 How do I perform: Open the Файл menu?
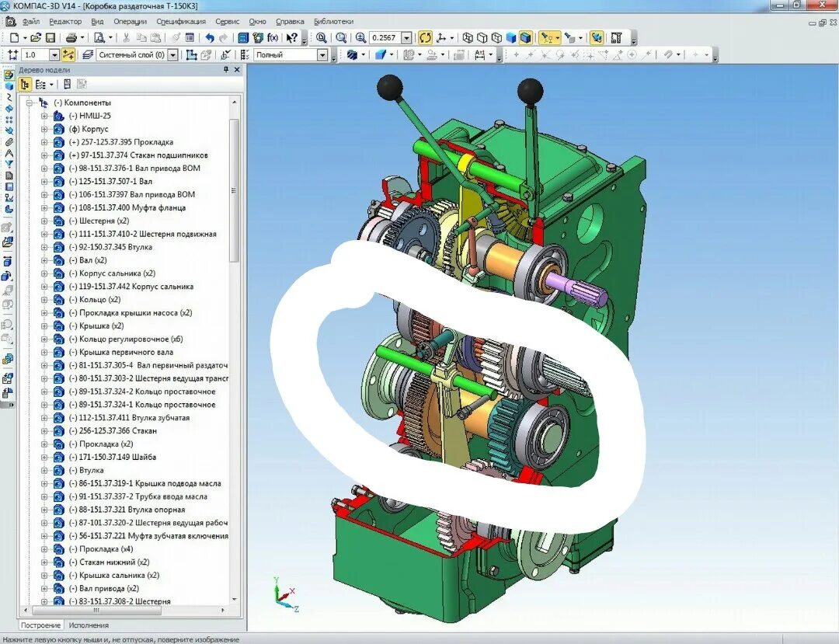(31, 22)
